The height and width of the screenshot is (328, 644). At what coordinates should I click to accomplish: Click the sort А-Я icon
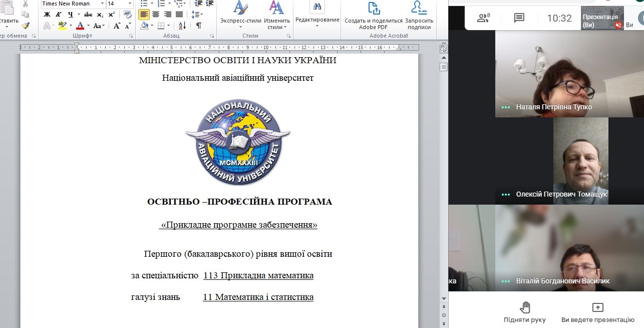[x=182, y=26]
